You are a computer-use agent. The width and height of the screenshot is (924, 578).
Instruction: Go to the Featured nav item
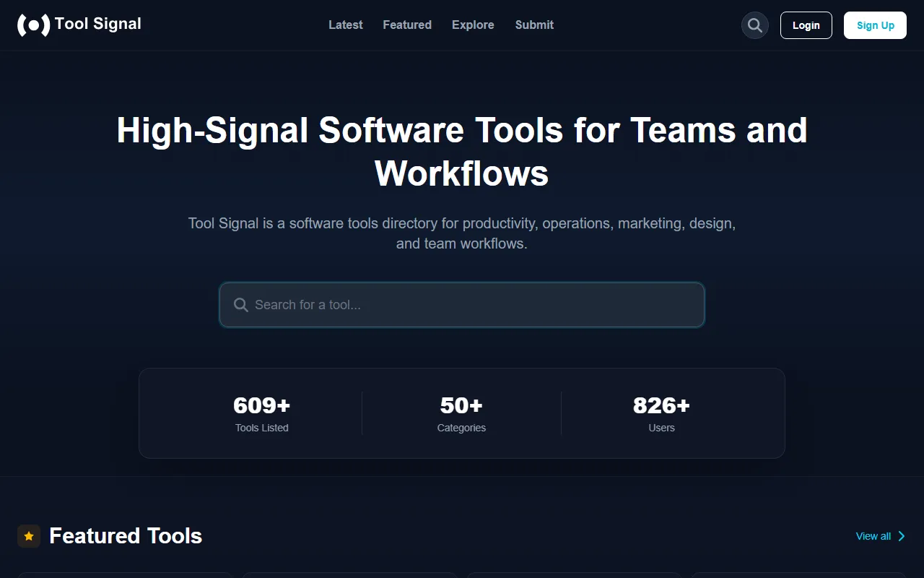tap(407, 25)
